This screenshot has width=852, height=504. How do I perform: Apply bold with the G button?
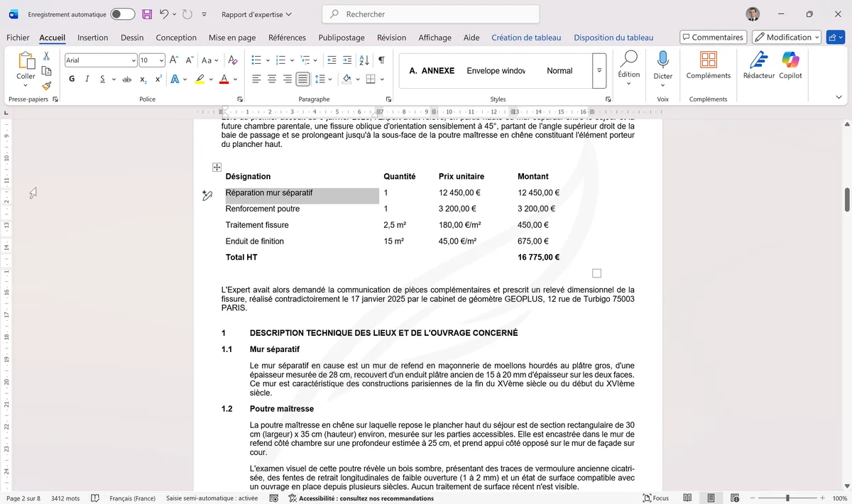pyautogui.click(x=72, y=79)
